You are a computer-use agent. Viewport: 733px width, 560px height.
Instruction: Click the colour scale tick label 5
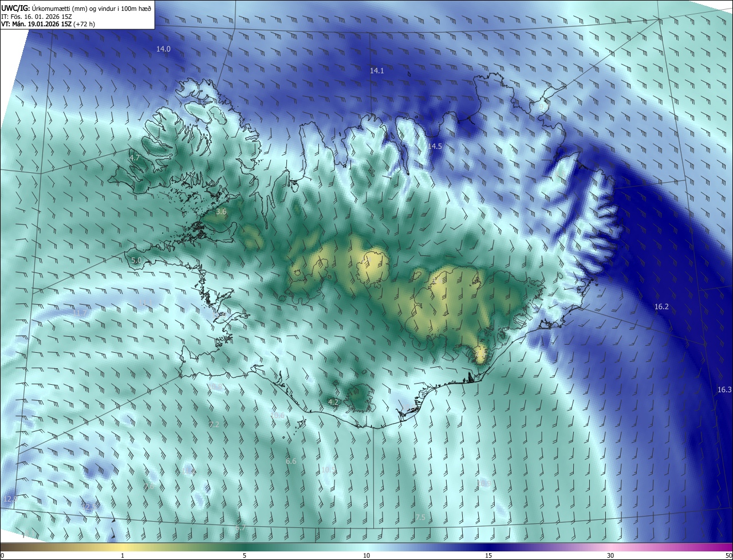pyautogui.click(x=245, y=556)
